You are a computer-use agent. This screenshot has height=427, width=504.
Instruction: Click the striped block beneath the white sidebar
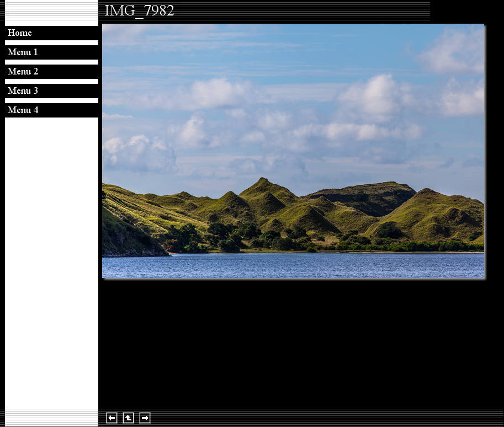click(x=51, y=417)
